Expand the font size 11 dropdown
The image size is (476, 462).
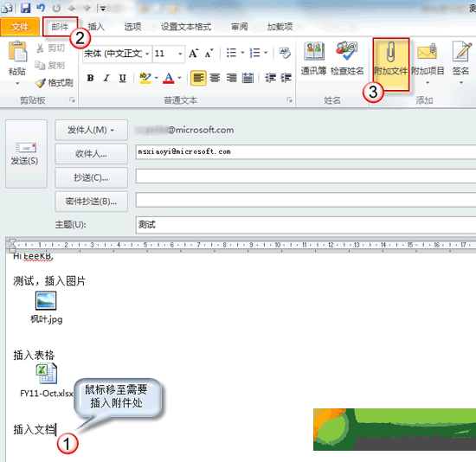point(180,54)
